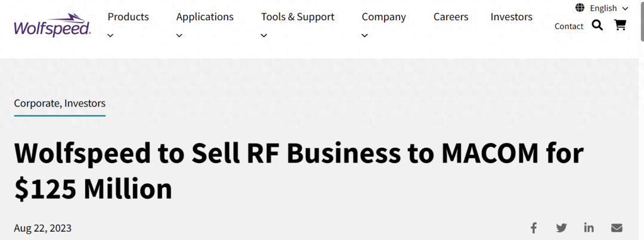Expand the Applications menu chevron
644x240 pixels.
coord(179,35)
